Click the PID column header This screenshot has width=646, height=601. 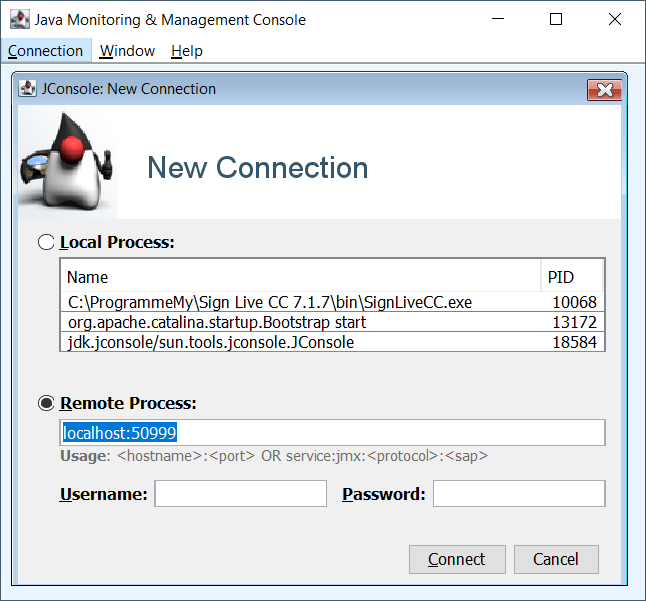572,277
